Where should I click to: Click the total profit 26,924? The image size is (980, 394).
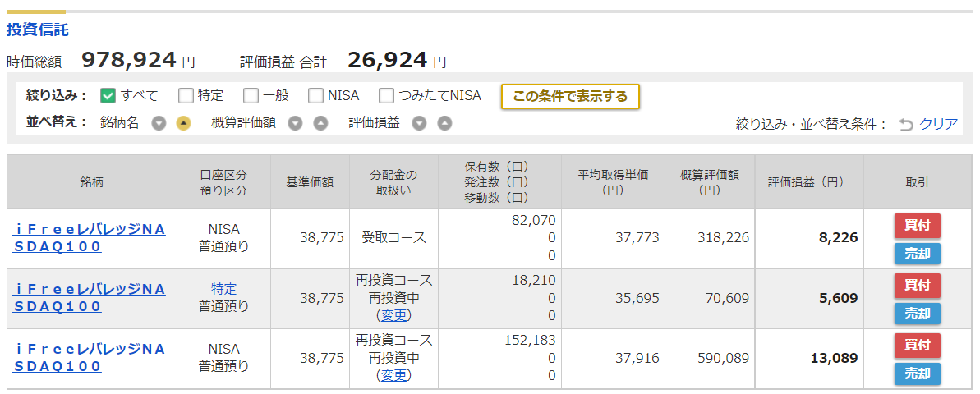coord(388,60)
